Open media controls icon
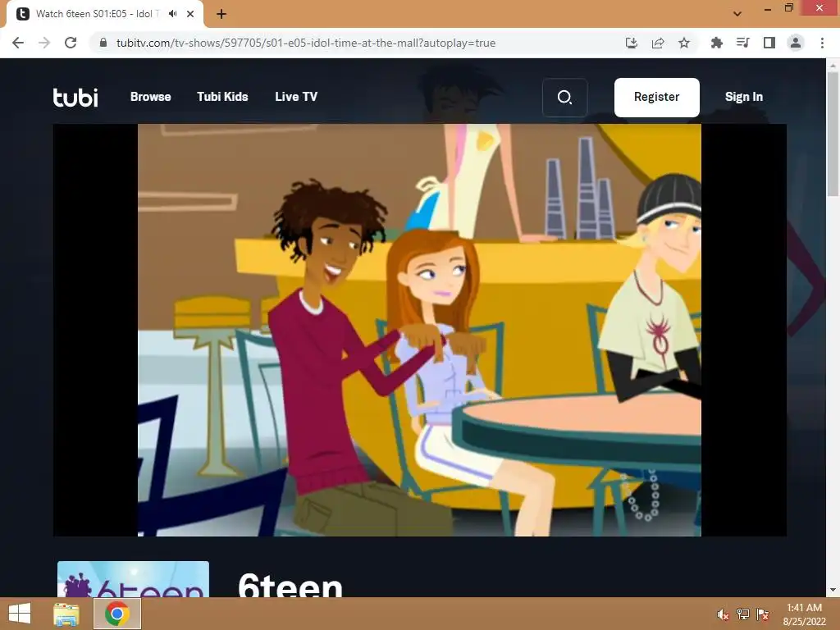This screenshot has height=630, width=840. pyautogui.click(x=743, y=43)
